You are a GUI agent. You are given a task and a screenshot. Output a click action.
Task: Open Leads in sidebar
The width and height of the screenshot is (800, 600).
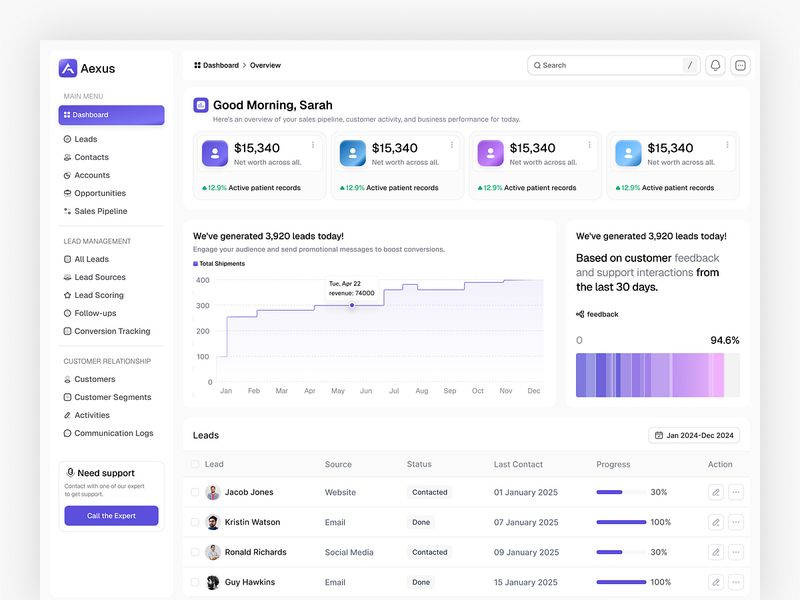(81, 139)
